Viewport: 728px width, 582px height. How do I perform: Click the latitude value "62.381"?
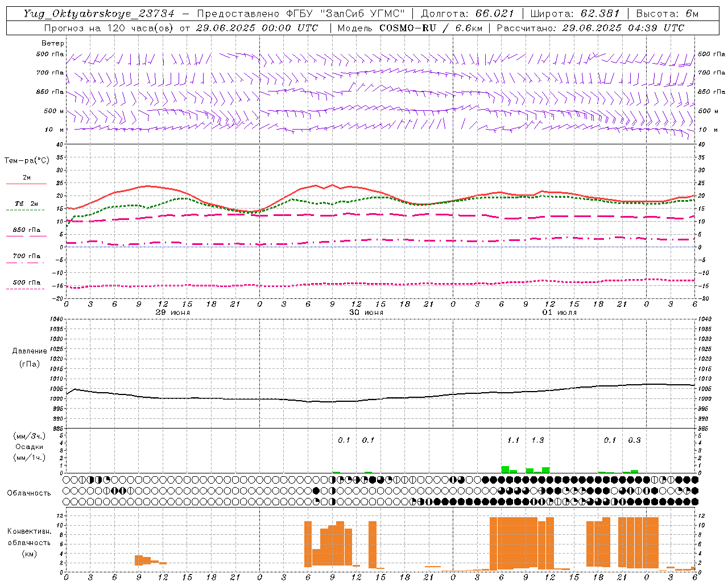[x=601, y=14]
